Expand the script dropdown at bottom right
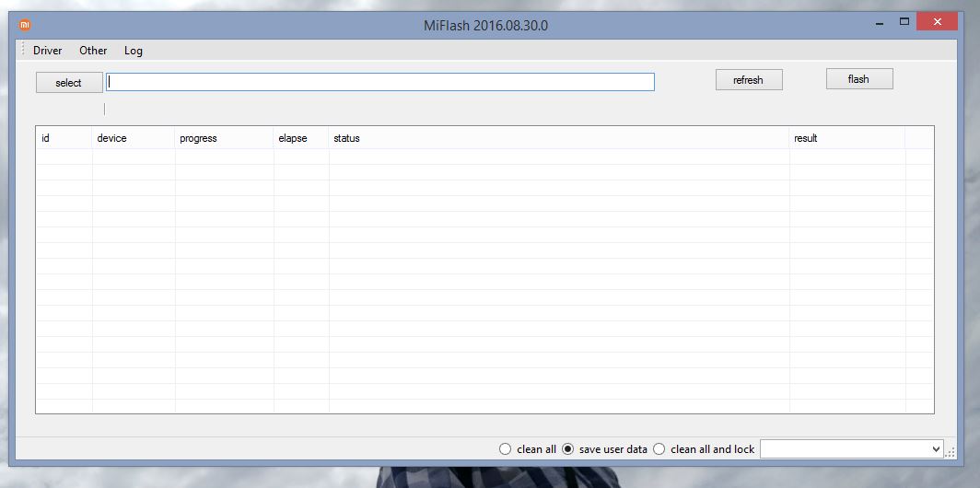The image size is (980, 488). click(936, 449)
